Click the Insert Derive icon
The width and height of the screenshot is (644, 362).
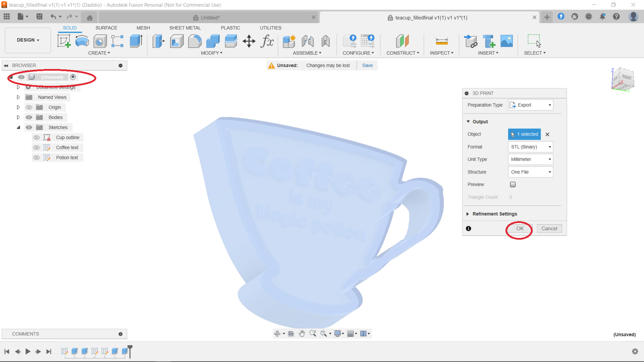[471, 41]
